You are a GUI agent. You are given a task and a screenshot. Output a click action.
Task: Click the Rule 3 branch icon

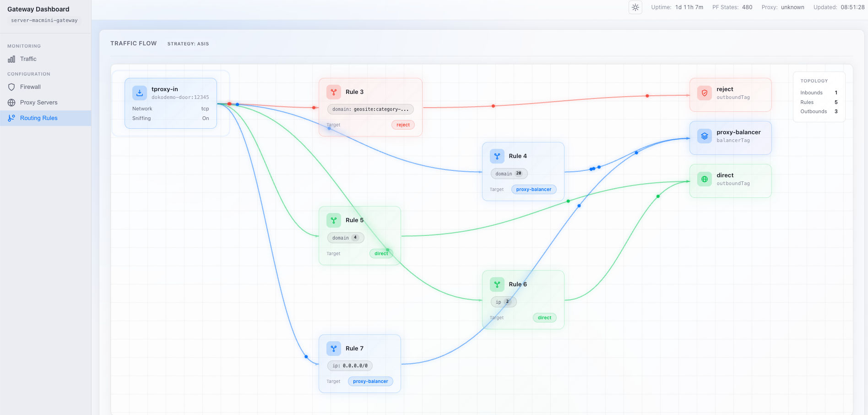click(x=334, y=92)
